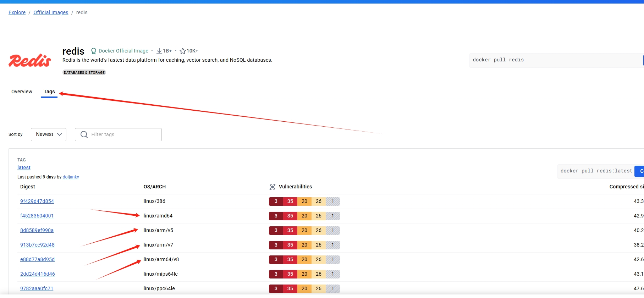This screenshot has height=298, width=644.
Task: Click the linux/amd64 architecture text
Action: point(158,216)
